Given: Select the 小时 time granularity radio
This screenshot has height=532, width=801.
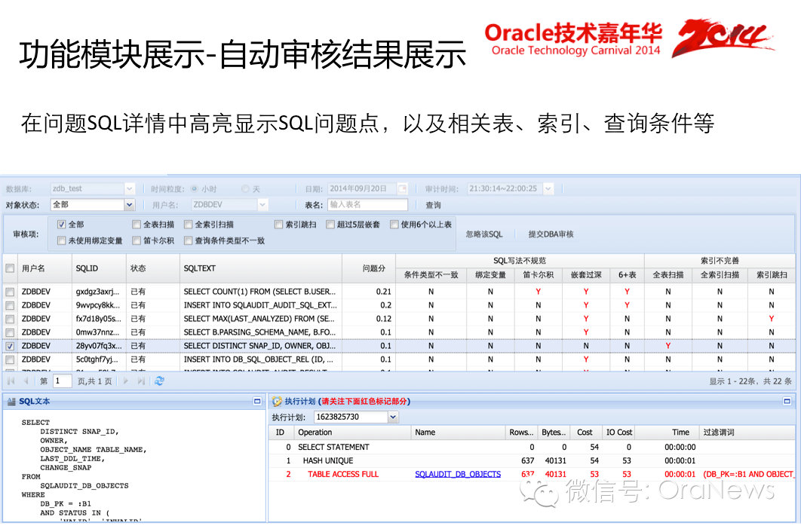Looking at the screenshot, I should (x=195, y=189).
